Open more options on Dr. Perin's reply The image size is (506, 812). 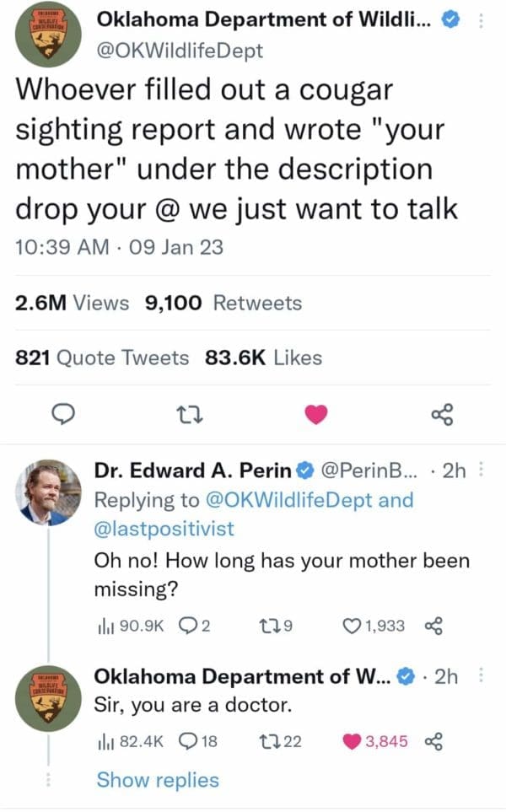click(x=481, y=471)
